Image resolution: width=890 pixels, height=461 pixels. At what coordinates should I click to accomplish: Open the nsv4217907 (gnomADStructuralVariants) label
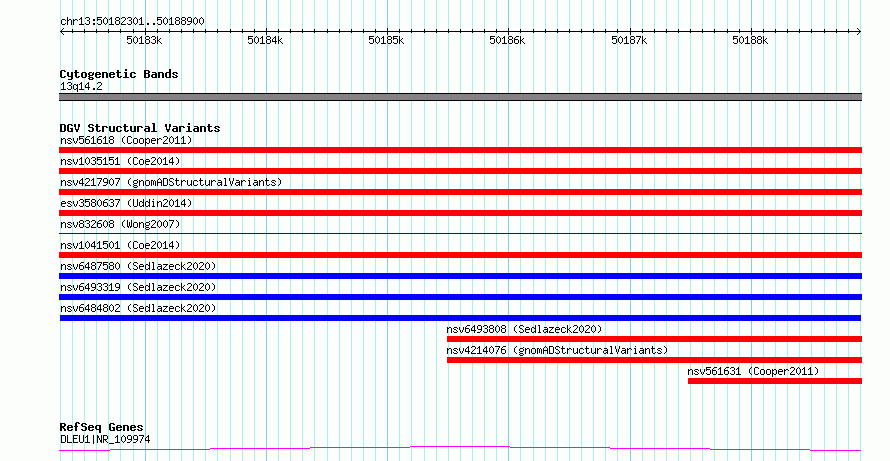click(171, 182)
